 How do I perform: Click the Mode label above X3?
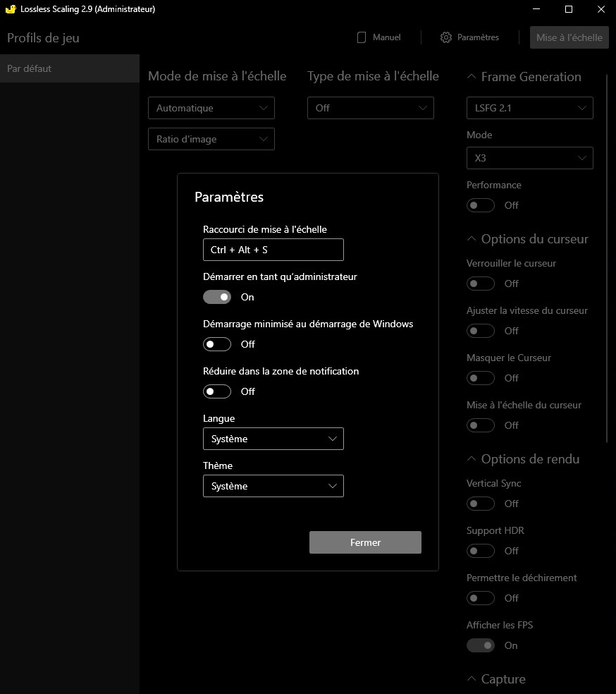pos(479,135)
